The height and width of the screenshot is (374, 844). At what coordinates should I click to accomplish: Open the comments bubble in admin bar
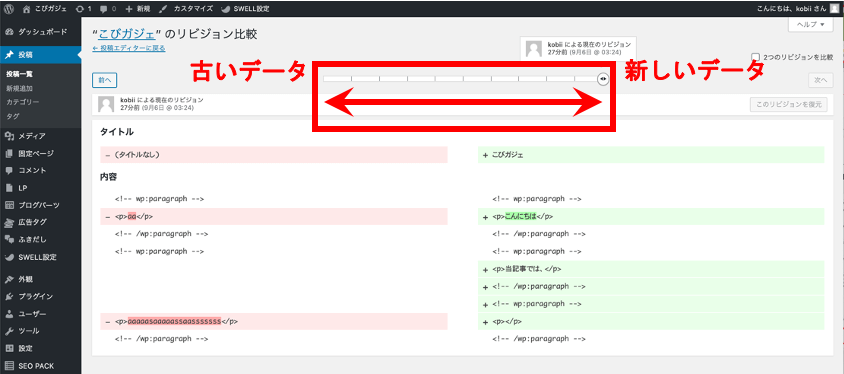[108, 9]
